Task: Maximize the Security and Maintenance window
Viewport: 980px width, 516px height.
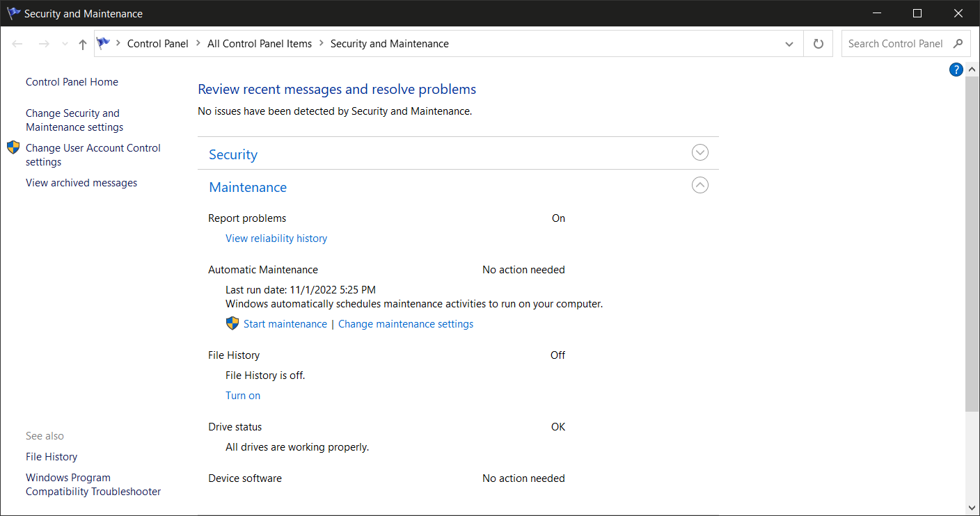Action: point(917,13)
